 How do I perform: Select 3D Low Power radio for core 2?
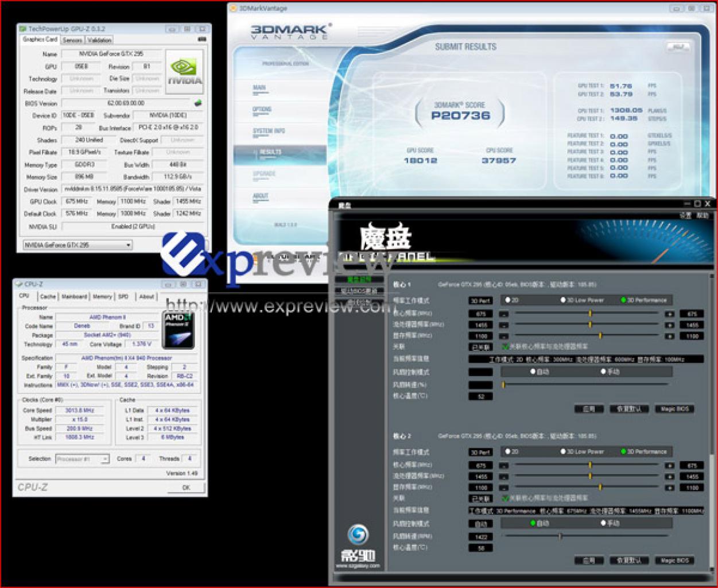tap(564, 451)
